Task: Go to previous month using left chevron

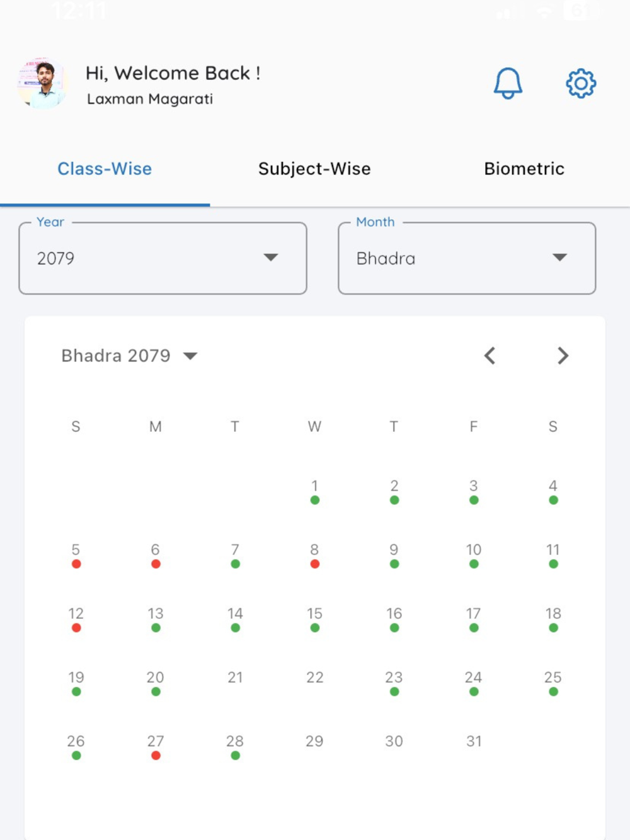Action: point(490,356)
